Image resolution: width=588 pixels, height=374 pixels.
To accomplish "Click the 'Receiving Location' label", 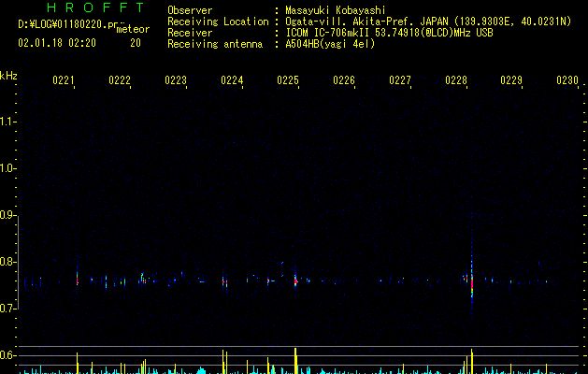I will tap(218, 22).
